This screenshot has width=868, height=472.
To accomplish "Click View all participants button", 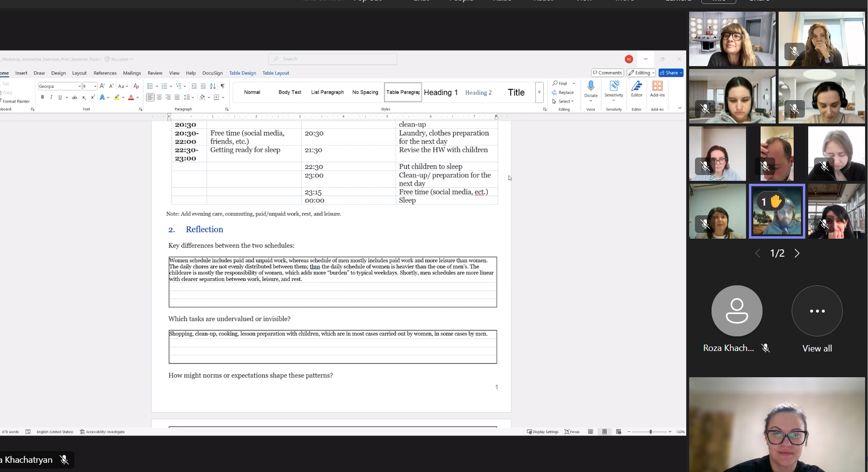I will pyautogui.click(x=816, y=311).
